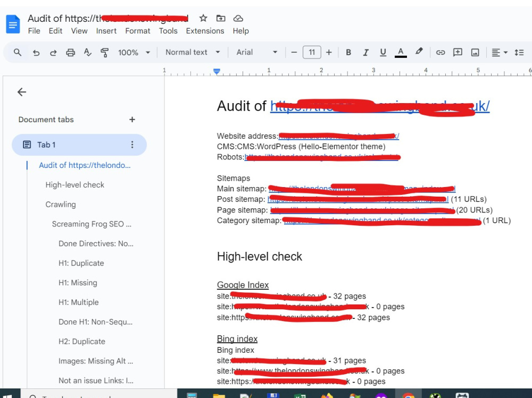Add a comment

[x=458, y=52]
